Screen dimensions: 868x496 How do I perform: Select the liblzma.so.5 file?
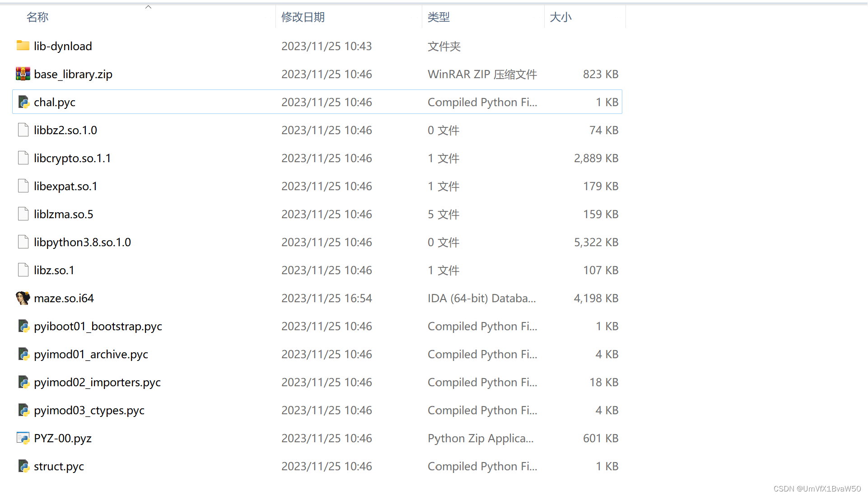[63, 214]
